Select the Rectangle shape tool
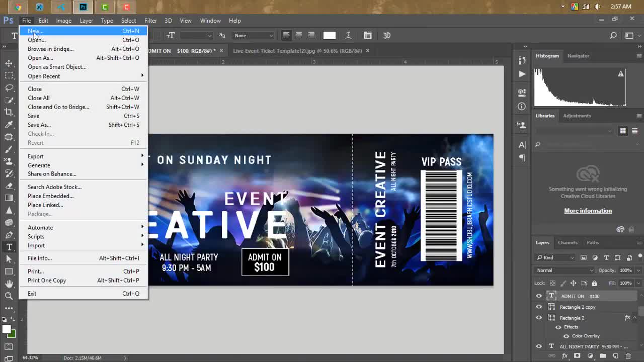The image size is (644, 362). (9, 271)
